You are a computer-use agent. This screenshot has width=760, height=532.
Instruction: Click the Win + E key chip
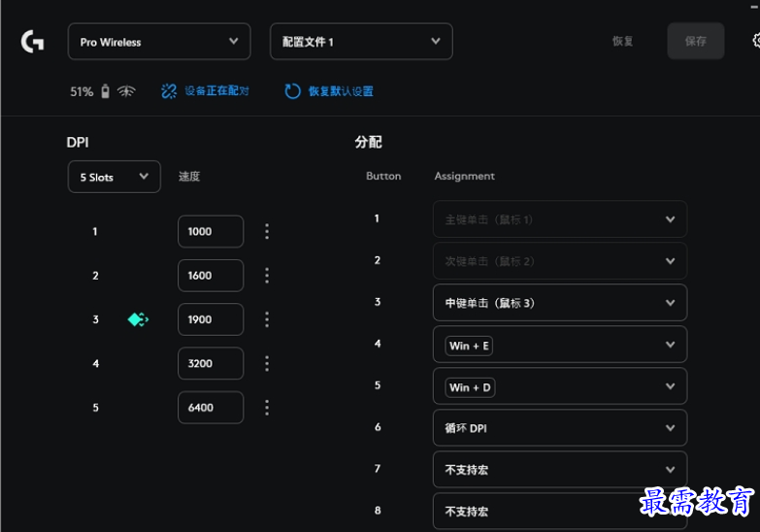tap(469, 346)
